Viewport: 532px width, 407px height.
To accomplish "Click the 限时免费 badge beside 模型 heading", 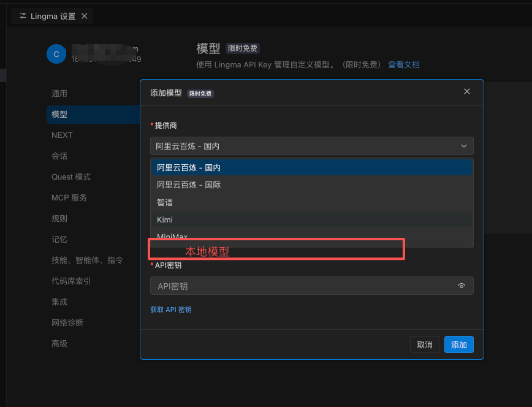I will coord(243,48).
